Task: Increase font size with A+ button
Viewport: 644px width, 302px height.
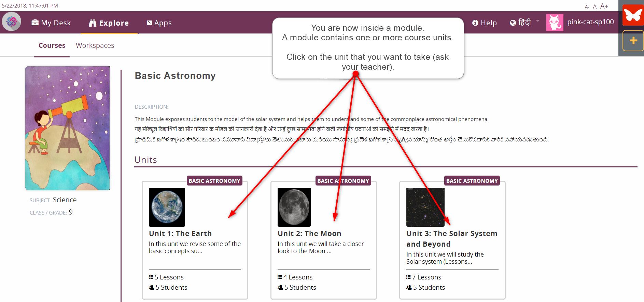Action: point(604,6)
